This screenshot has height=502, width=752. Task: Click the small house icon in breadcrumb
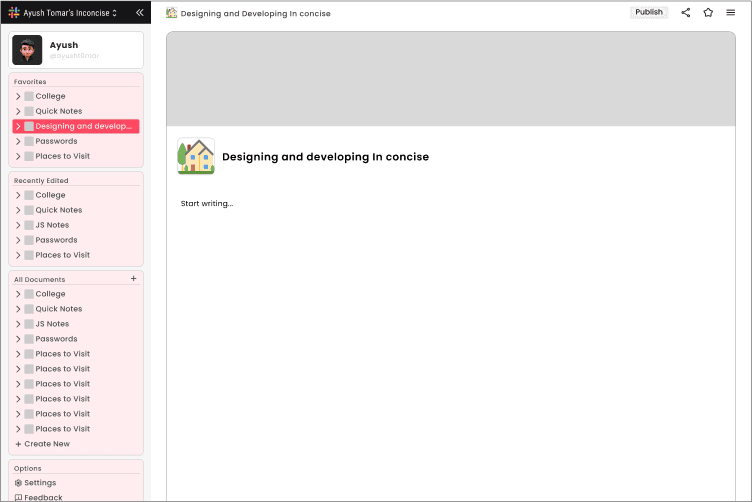[x=171, y=13]
